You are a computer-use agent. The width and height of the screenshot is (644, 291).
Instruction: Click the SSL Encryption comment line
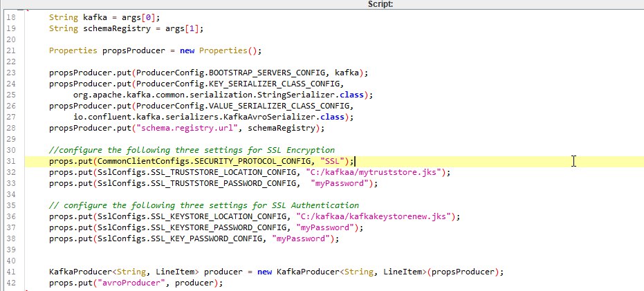(192, 150)
